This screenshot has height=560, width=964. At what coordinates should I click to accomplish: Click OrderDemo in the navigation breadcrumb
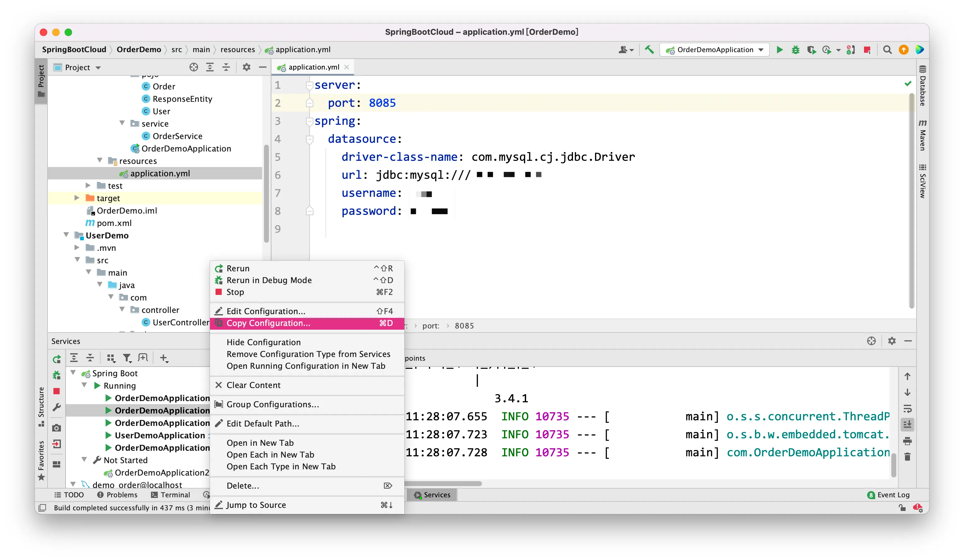(139, 50)
